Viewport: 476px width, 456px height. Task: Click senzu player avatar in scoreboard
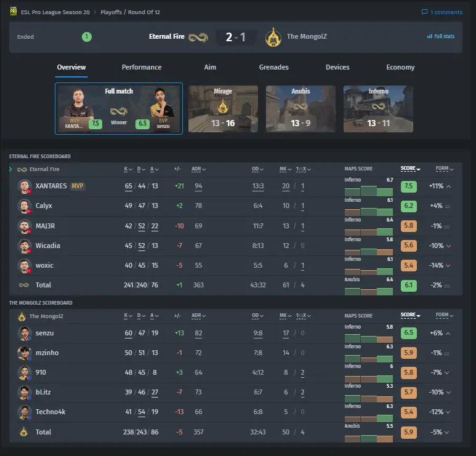[x=24, y=333]
